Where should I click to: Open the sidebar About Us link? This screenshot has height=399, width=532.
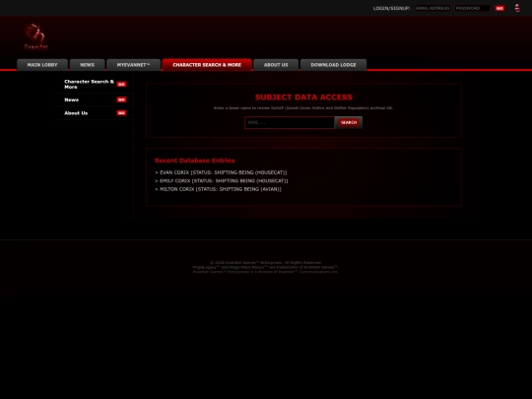(x=76, y=113)
